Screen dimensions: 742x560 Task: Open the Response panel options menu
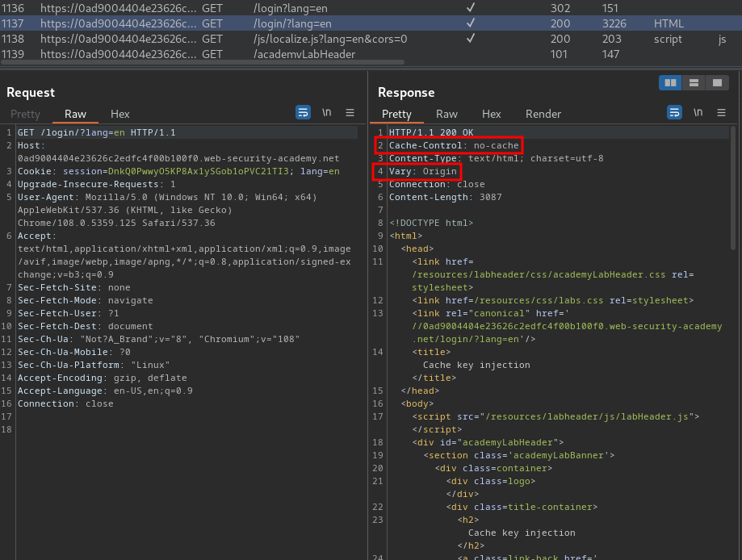coord(721,113)
